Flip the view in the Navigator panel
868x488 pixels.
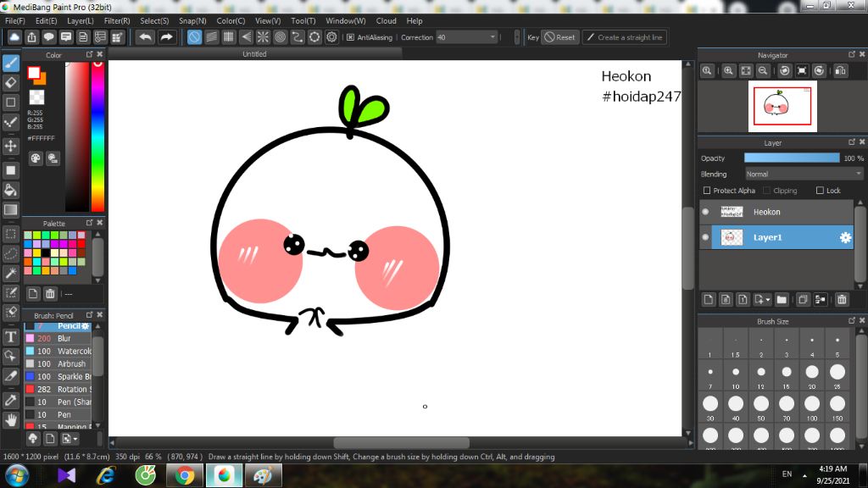(840, 71)
